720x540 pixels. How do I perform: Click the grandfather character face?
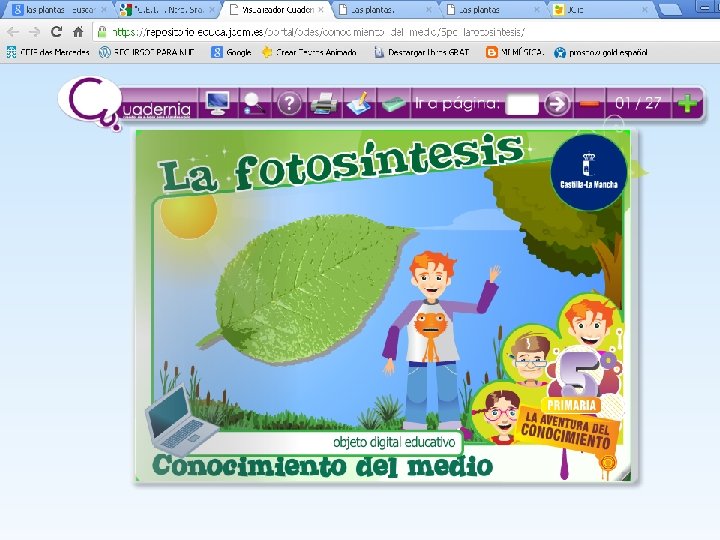(x=530, y=357)
